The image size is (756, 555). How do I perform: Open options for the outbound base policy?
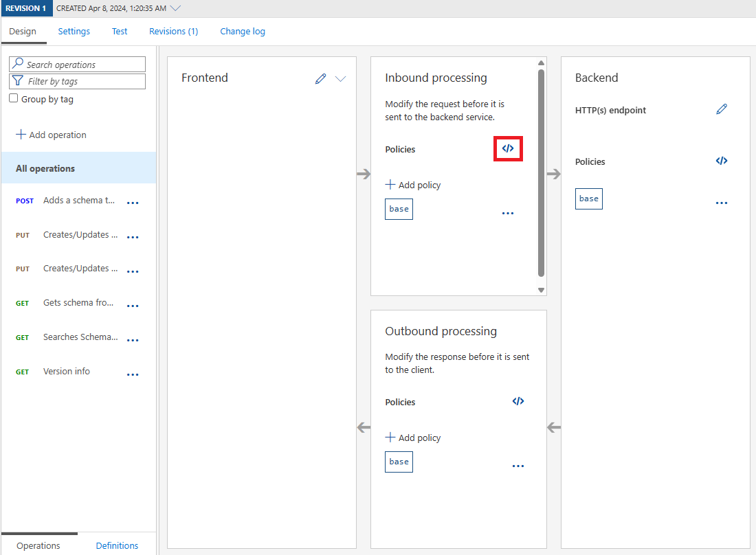pos(518,465)
